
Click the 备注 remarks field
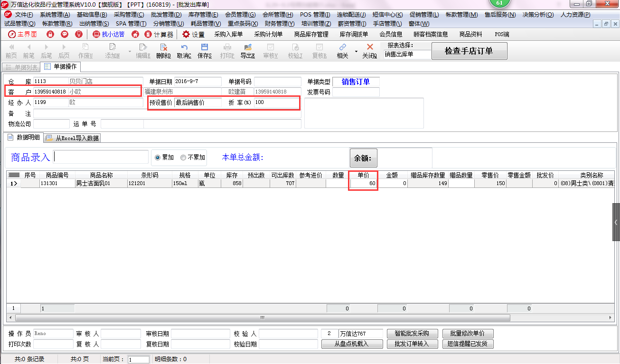(x=167, y=114)
